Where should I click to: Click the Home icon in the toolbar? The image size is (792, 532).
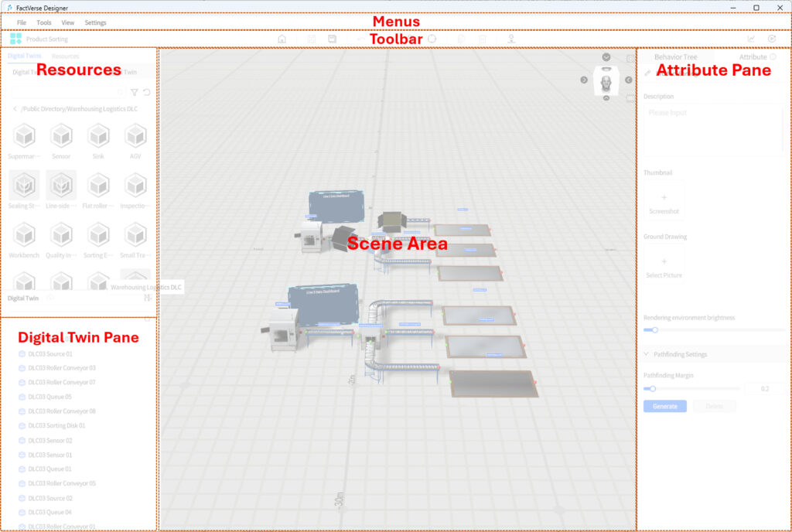[282, 39]
